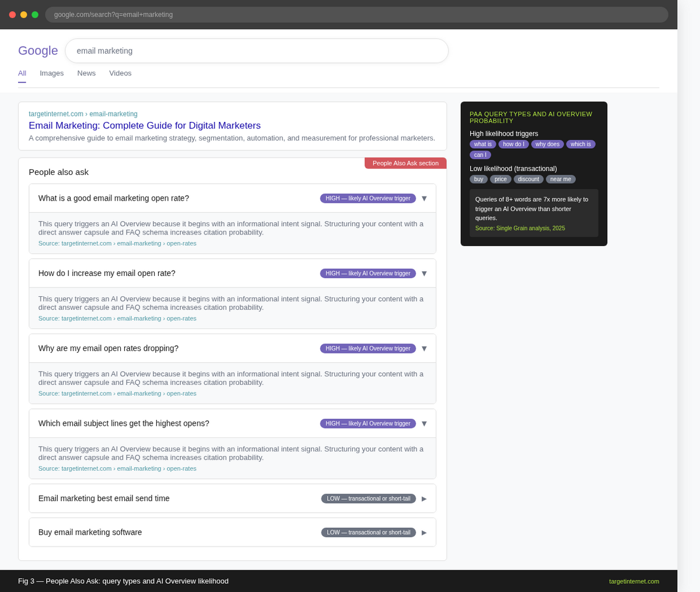Click the footer targetinternet.com link

pyautogui.click(x=633, y=581)
